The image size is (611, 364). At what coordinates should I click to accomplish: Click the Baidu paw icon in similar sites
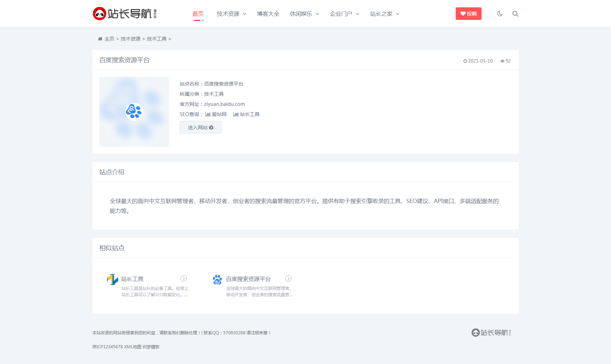(217, 279)
